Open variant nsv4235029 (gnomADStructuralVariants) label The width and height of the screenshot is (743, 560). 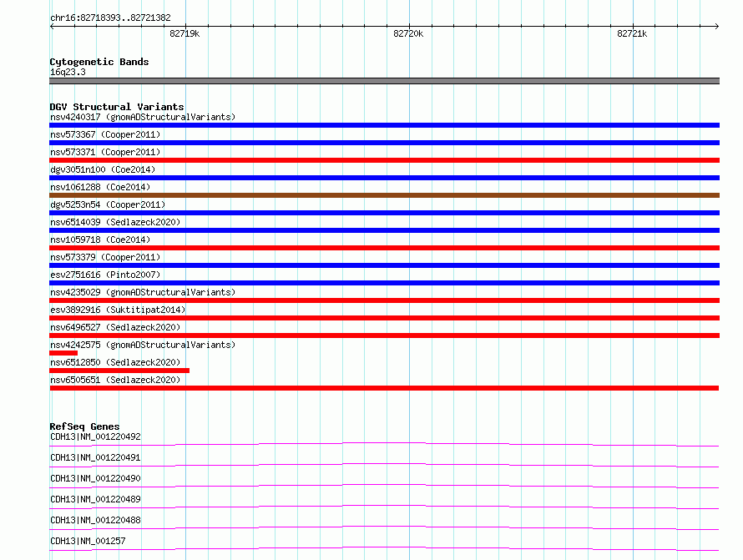[143, 292]
